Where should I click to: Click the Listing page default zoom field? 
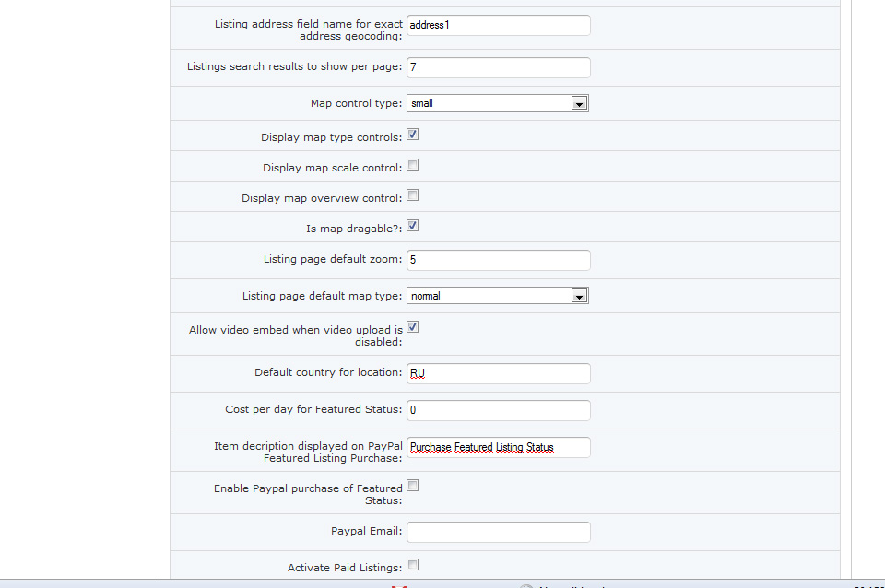(498, 260)
